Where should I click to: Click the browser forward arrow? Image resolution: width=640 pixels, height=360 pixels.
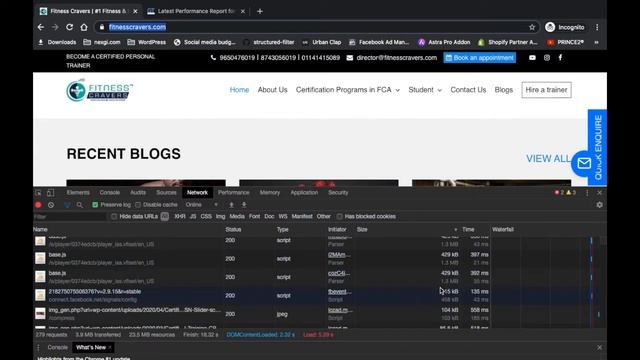tap(55, 27)
